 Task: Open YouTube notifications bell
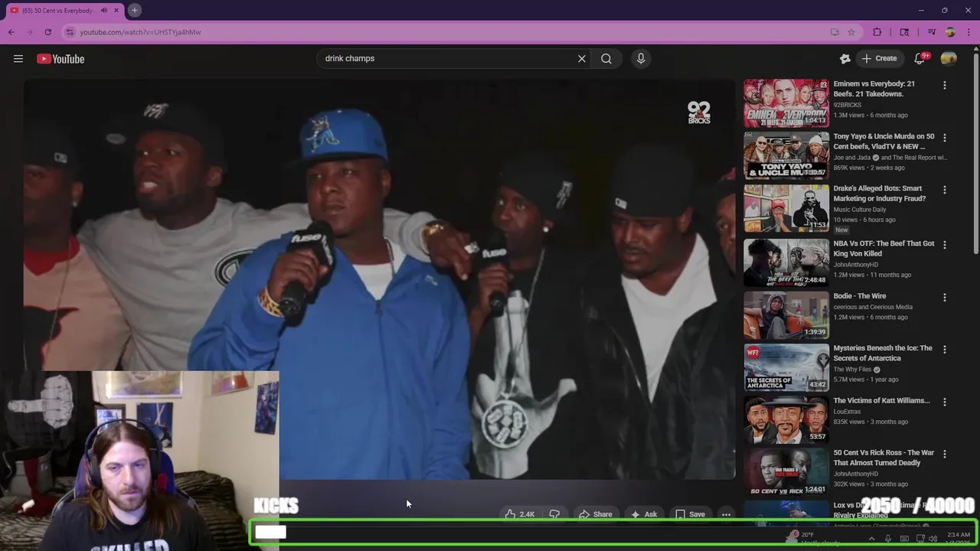point(921,59)
